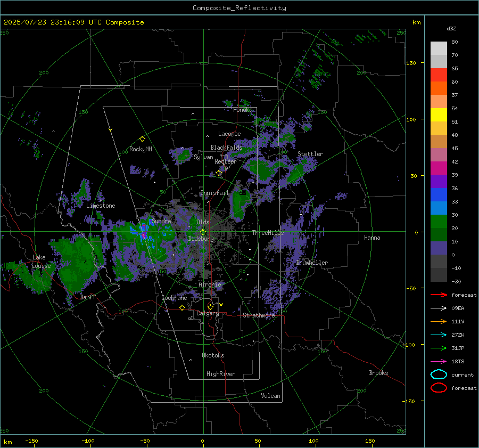Click the yellow diamond marker below Cochrane
This screenshot has width=479, height=448.
[182, 307]
